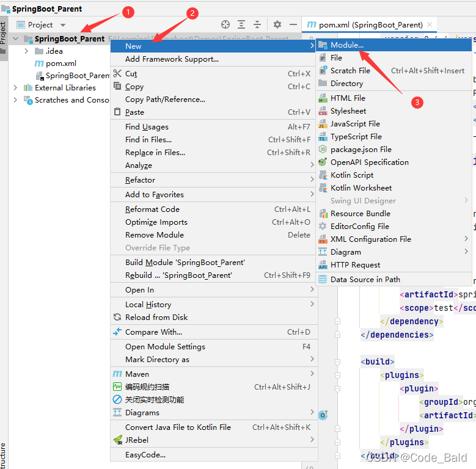Viewport: 476px width, 469px height.
Task: Choose Directory in the New submenu
Action: [394, 84]
